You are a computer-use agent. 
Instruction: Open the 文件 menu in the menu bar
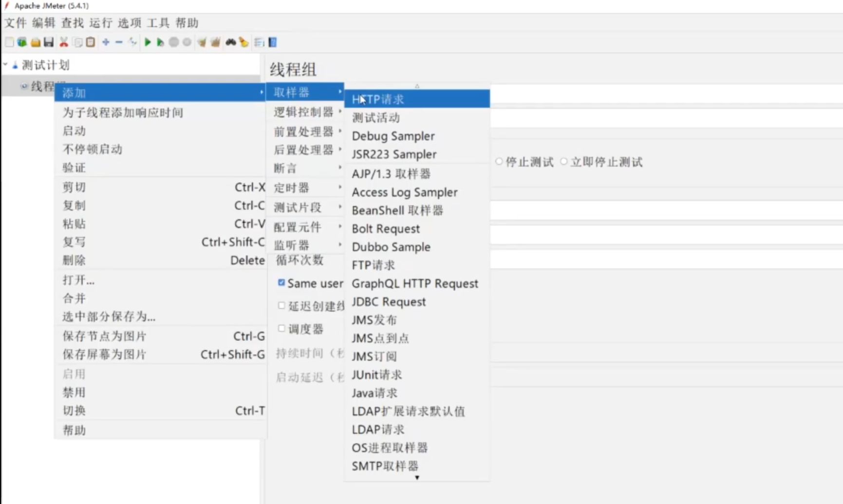(x=16, y=23)
